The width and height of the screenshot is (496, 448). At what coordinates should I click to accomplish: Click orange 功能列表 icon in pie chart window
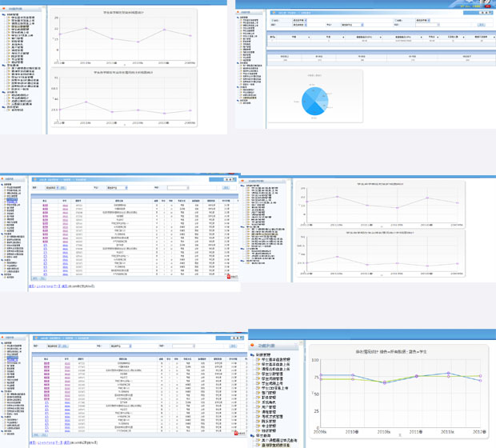tap(238, 12)
